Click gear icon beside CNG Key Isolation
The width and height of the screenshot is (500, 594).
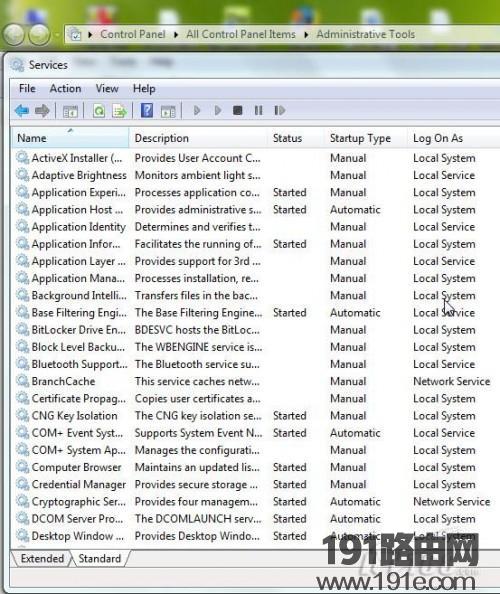(x=22, y=415)
